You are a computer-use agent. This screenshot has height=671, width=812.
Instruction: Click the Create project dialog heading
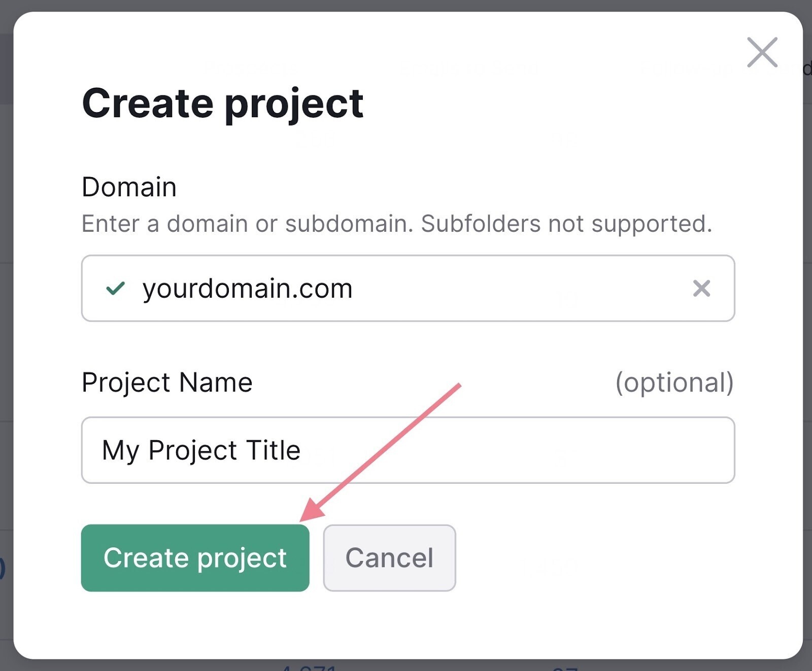[222, 103]
